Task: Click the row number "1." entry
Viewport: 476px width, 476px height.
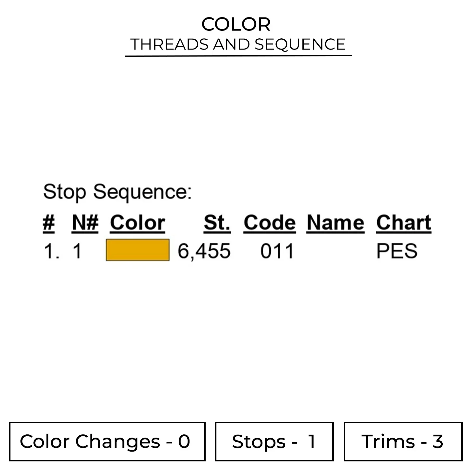Action: [51, 251]
